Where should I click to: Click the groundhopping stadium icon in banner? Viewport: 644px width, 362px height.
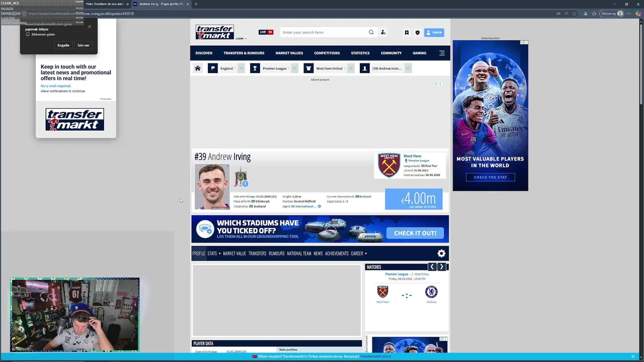(205, 230)
